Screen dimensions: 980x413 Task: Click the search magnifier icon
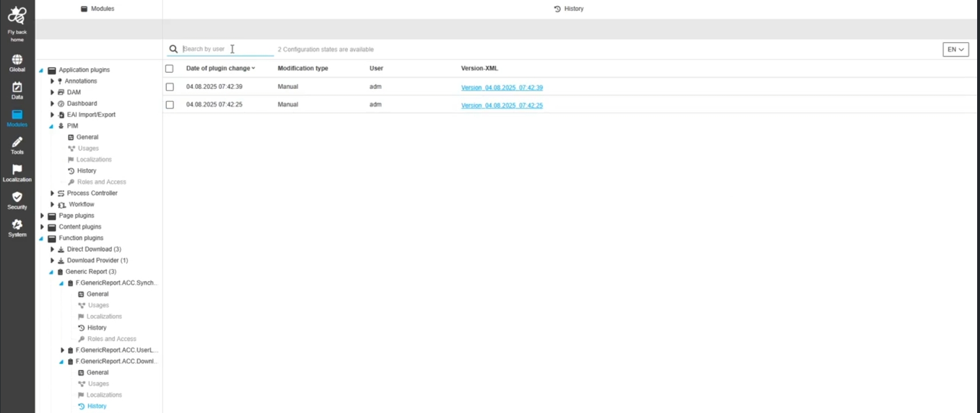click(x=174, y=49)
